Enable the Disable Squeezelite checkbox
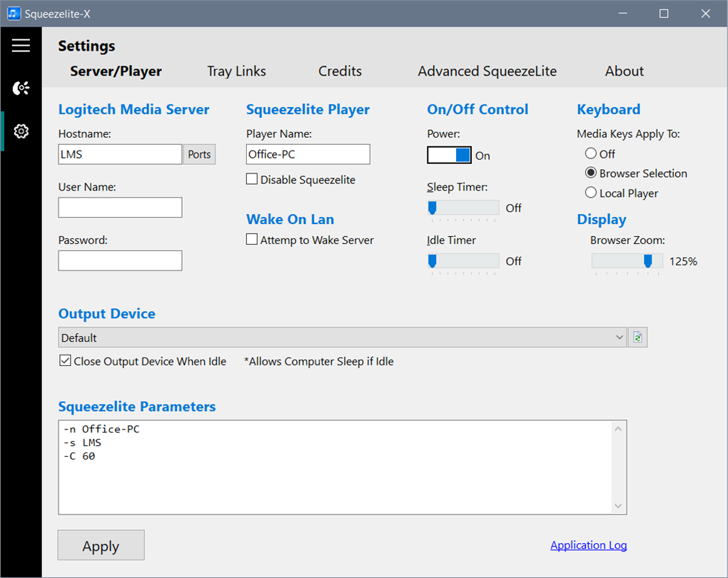The width and height of the screenshot is (728, 578). pos(252,180)
